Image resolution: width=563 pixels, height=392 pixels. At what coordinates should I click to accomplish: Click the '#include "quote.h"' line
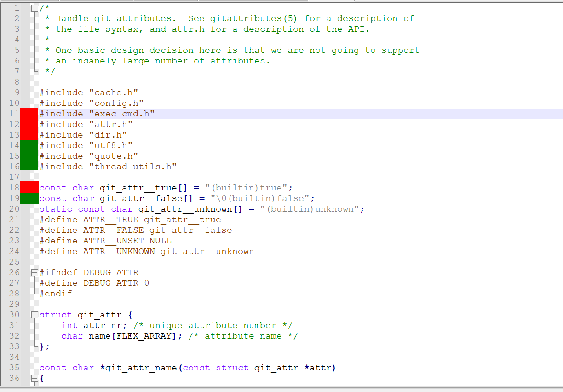click(88, 156)
